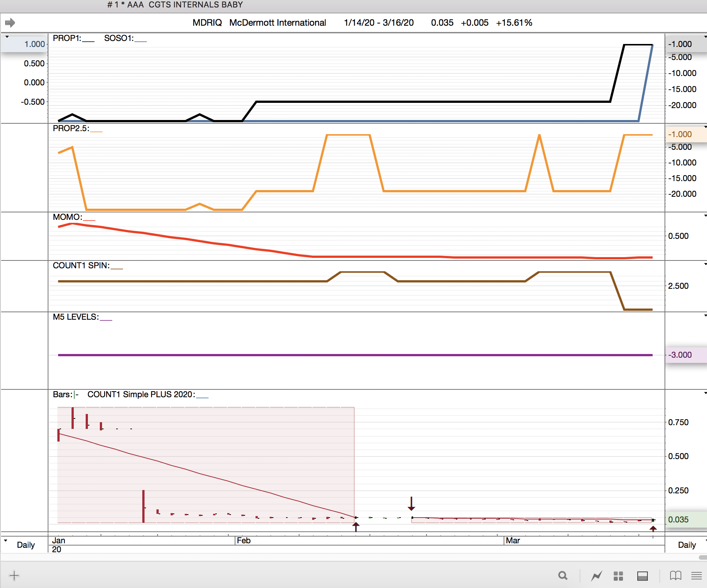The width and height of the screenshot is (707, 588).
Task: Click the Bars legend label in price pane
Action: click(62, 394)
